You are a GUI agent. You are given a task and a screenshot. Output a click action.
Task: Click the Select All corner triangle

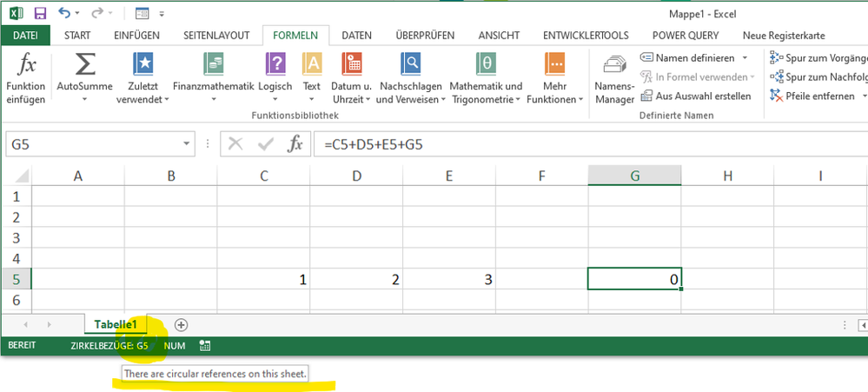click(x=22, y=176)
